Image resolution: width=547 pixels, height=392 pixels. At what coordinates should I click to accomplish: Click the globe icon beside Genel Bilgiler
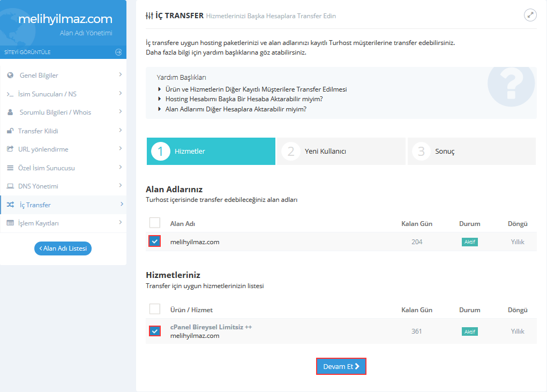pos(10,76)
